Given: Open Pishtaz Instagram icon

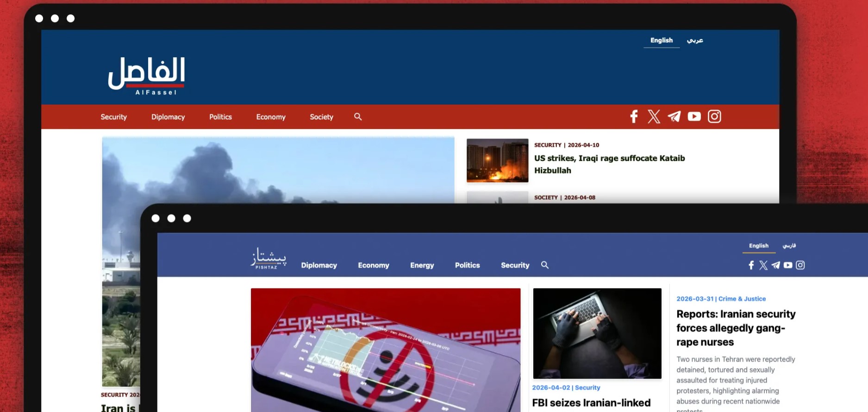Looking at the screenshot, I should (x=800, y=265).
